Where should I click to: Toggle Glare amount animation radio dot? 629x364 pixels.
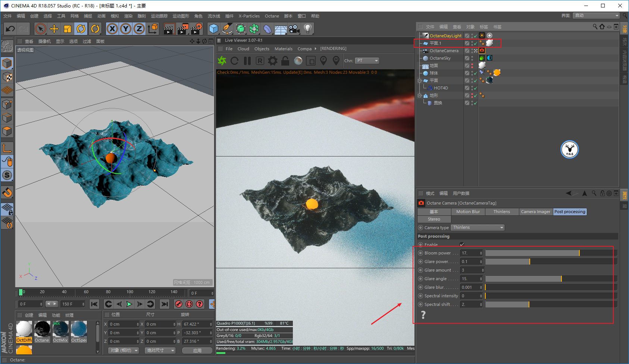click(x=420, y=270)
